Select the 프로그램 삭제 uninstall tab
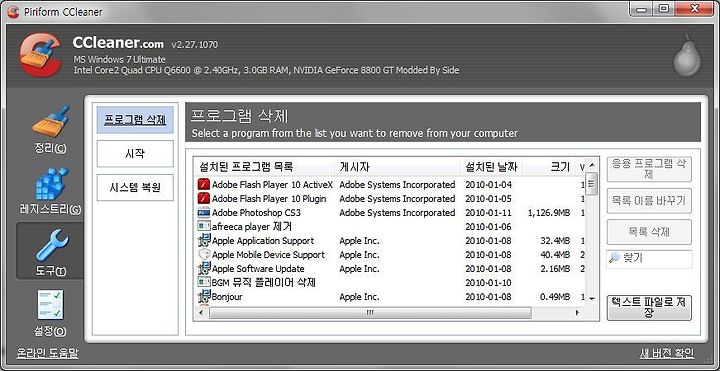Viewport: 720px width, 371px height. coord(135,120)
